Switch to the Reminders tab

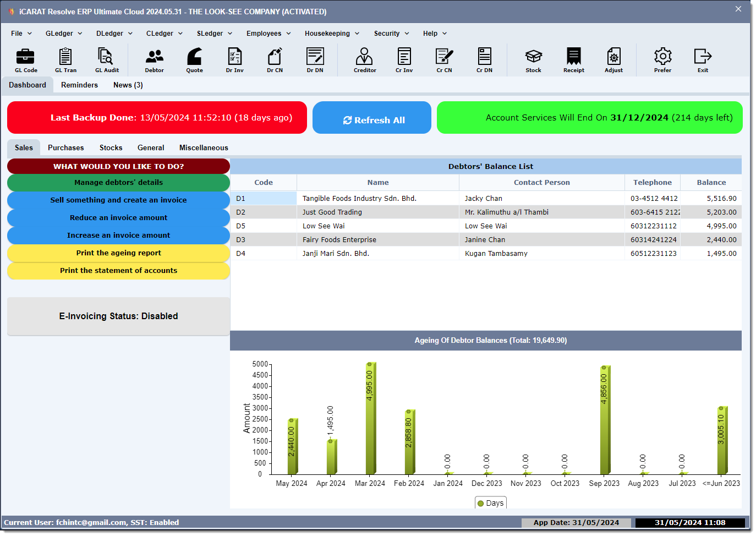79,85
